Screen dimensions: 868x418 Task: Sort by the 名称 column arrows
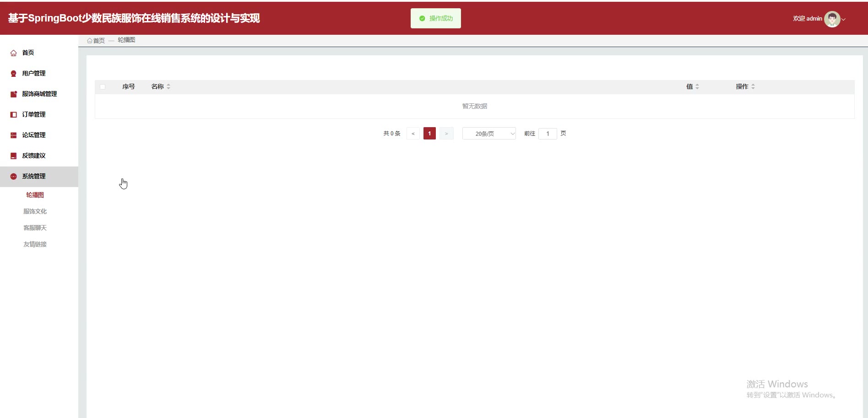point(168,86)
